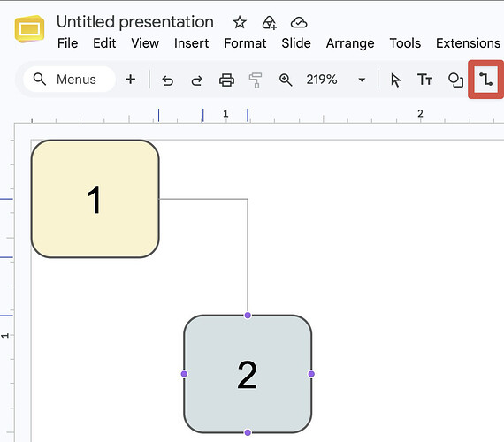Click the Move to Drive icon
Image resolution: width=504 pixels, height=442 pixels.
(270, 22)
